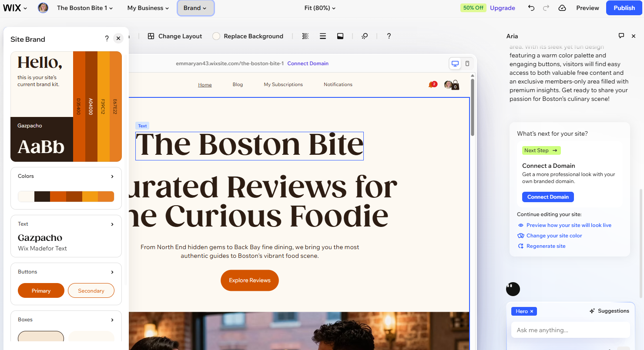Click the cloud save status icon

pyautogui.click(x=562, y=8)
